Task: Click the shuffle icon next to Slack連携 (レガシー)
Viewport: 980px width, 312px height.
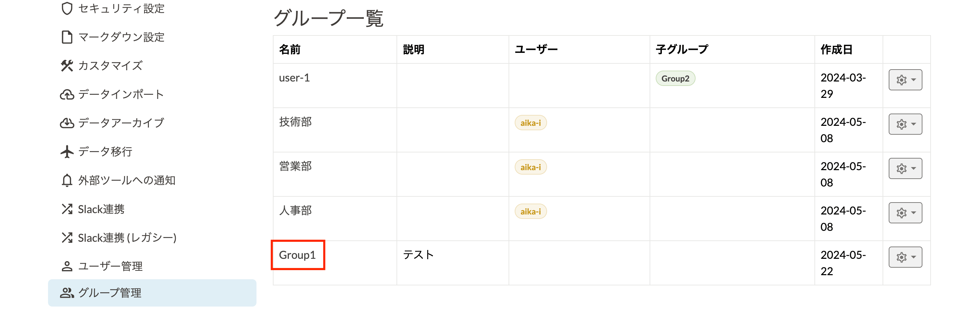Action: pos(67,238)
